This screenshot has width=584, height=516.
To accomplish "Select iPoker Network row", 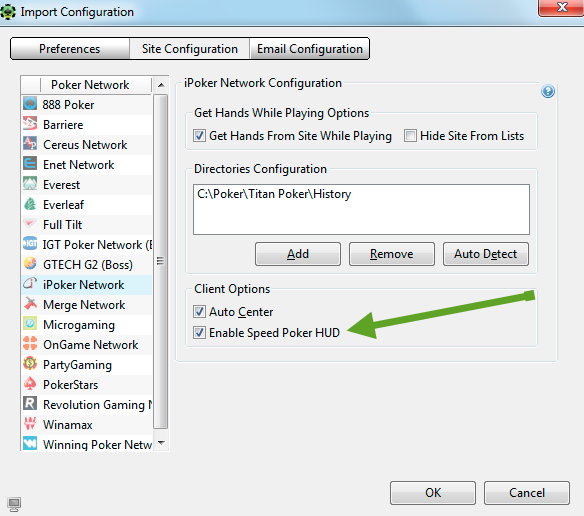I will pos(87,285).
